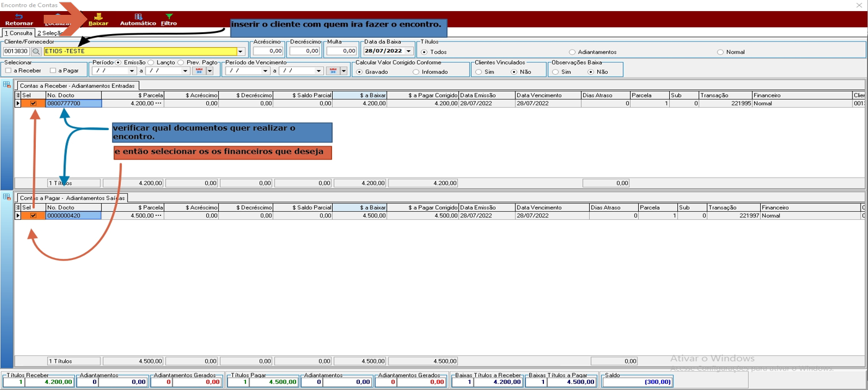Click the row indicator arrow of document 0800777700

(x=18, y=103)
